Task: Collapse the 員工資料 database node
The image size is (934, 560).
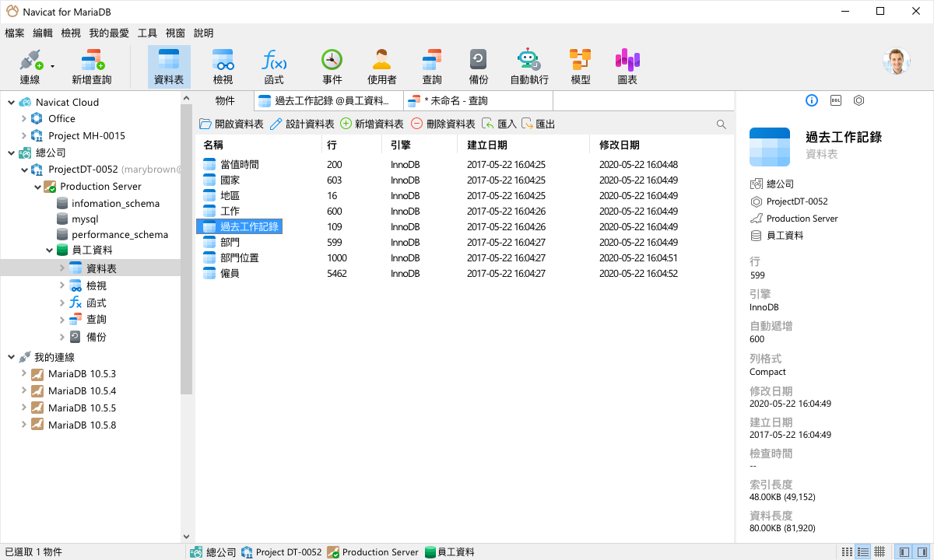Action: click(x=50, y=250)
